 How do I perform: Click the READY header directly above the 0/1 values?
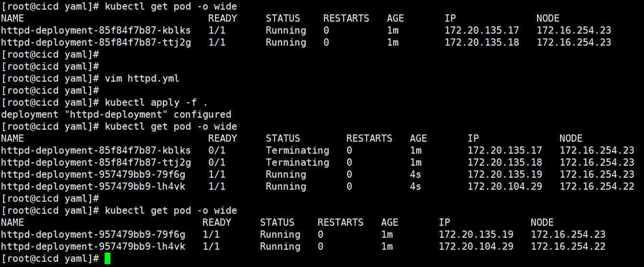pos(223,138)
